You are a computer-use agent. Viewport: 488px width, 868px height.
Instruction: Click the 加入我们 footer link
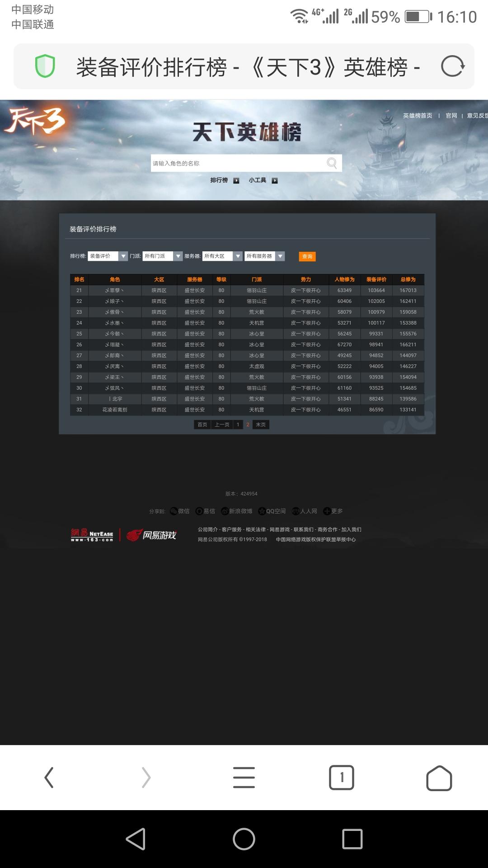352,529
